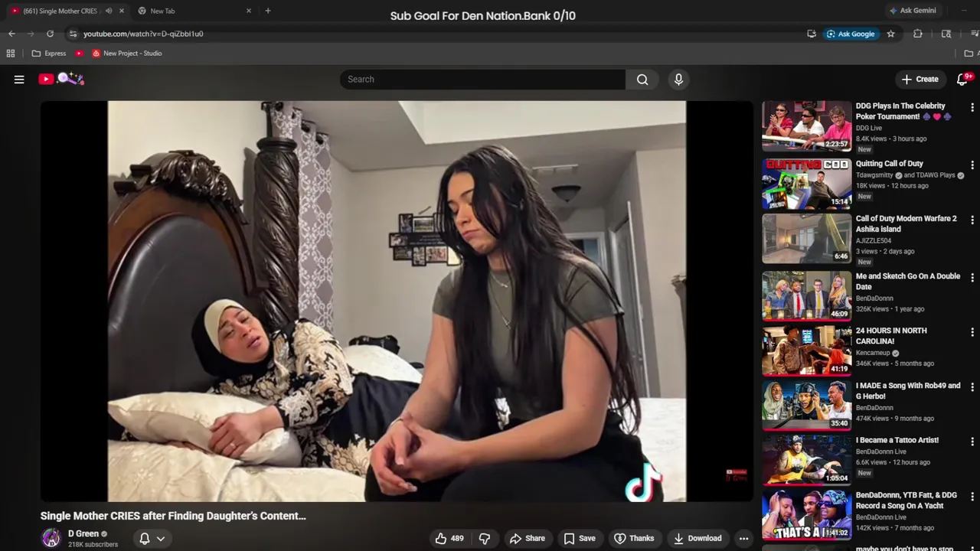Open options menu for DDG Poker video
980x551 pixels.
(x=972, y=108)
